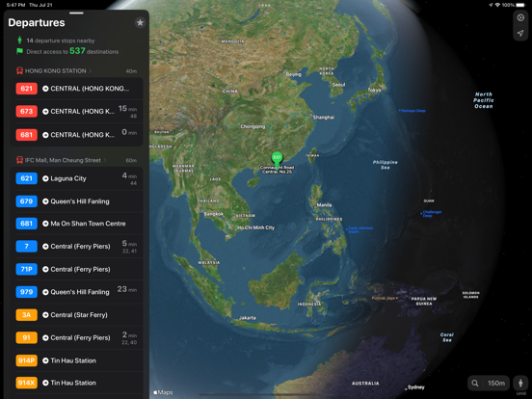This screenshot has width=532, height=399.
Task: Open the map mode button at top right
Action: 520,17
